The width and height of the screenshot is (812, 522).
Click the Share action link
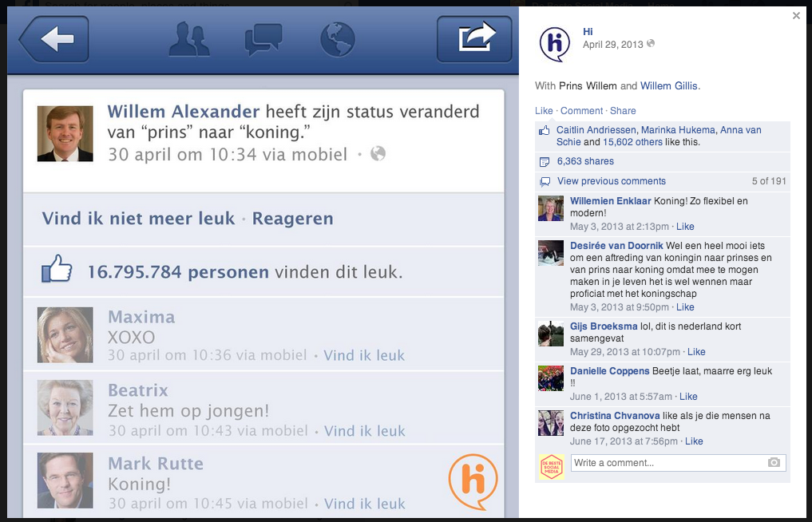[x=623, y=111]
